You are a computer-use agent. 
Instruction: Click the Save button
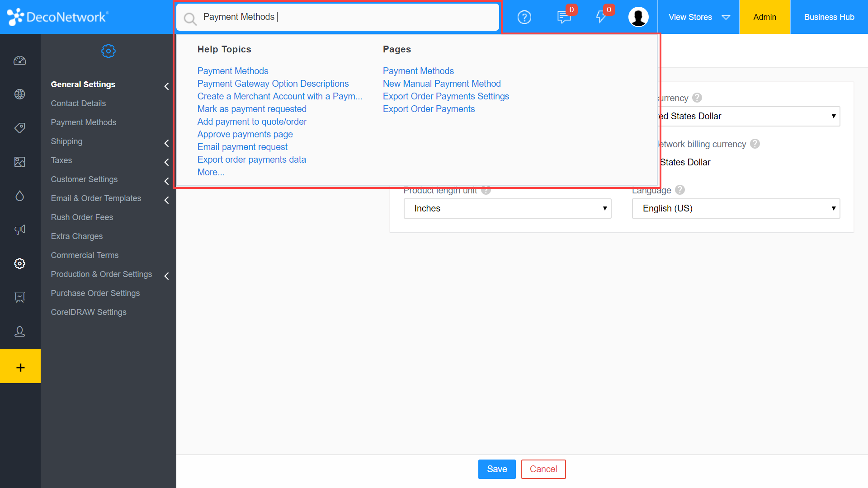496,469
